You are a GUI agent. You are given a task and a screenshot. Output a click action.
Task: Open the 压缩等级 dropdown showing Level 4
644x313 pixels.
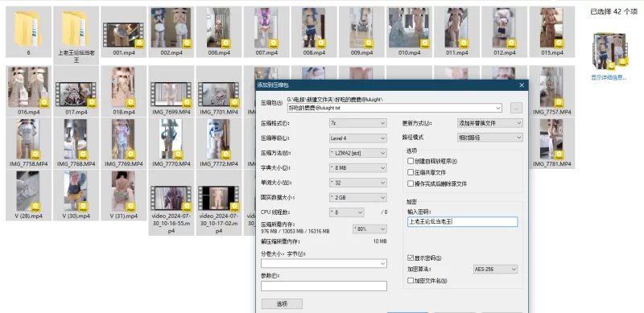click(x=357, y=138)
